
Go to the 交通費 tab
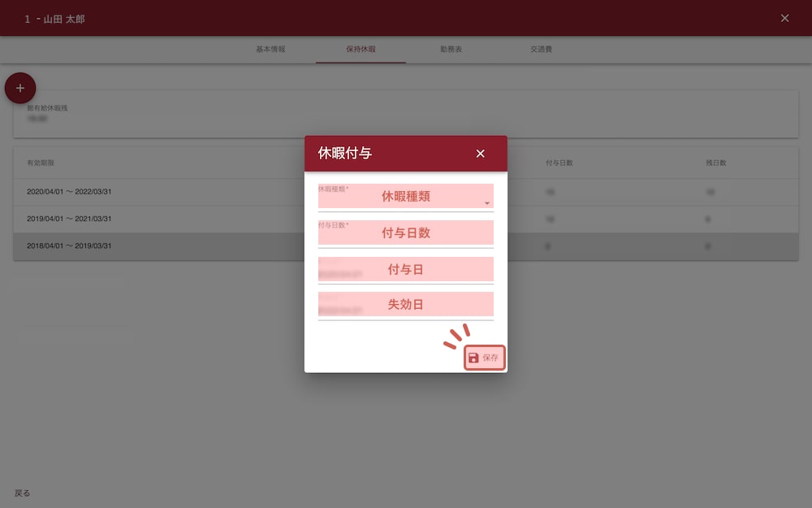click(x=542, y=50)
